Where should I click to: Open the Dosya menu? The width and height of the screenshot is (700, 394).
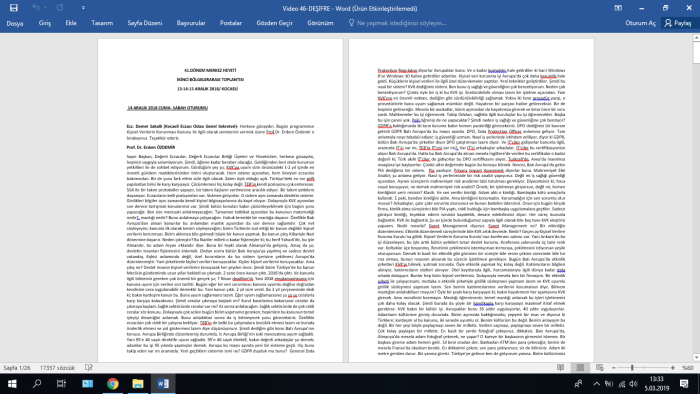tap(15, 23)
